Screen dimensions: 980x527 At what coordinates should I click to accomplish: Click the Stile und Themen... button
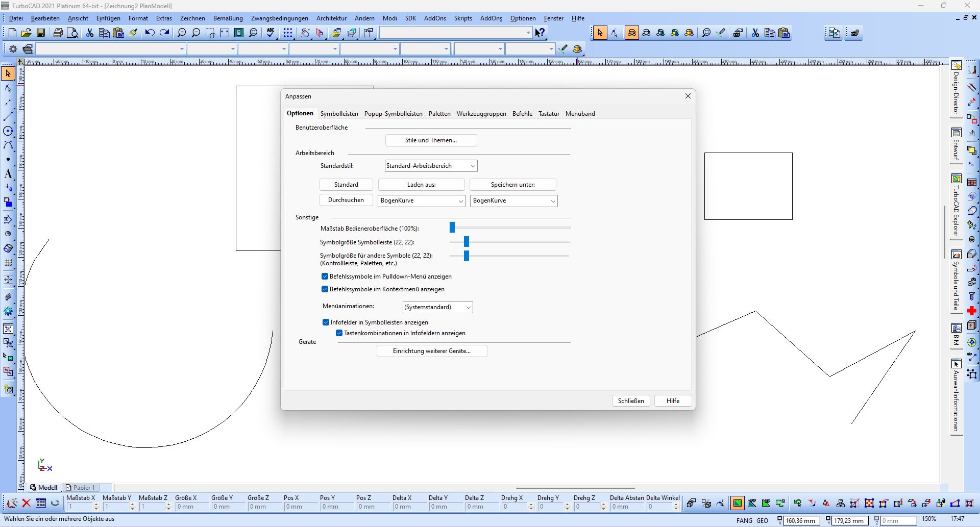click(431, 140)
